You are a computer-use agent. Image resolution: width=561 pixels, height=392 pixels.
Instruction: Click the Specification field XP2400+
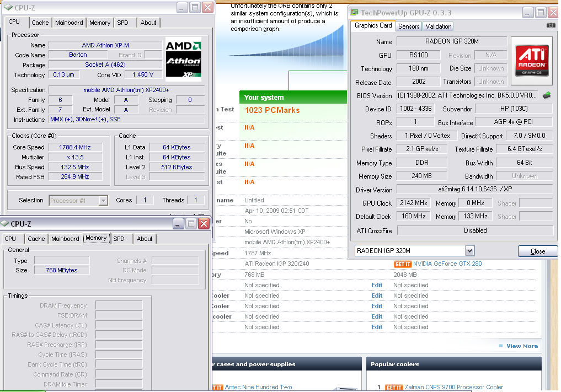pos(127,90)
